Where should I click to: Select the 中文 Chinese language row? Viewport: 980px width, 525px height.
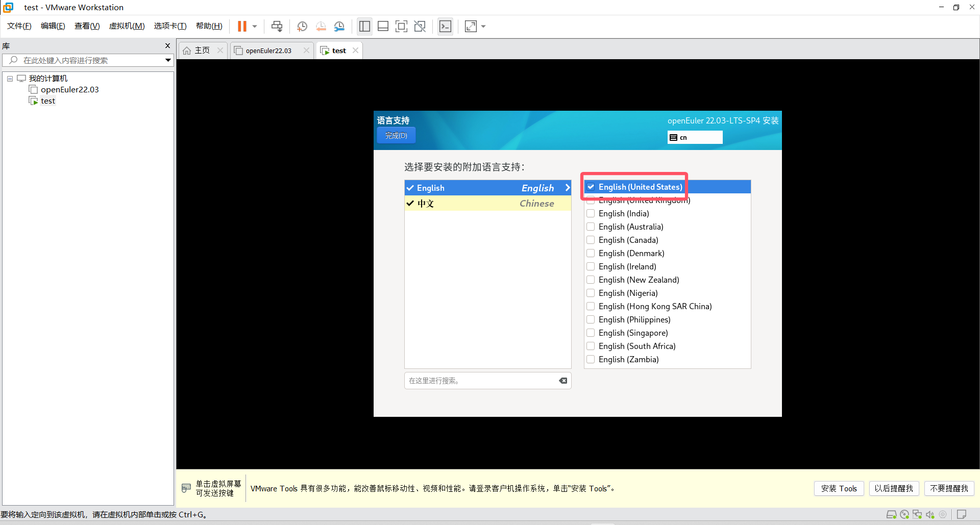click(x=487, y=203)
